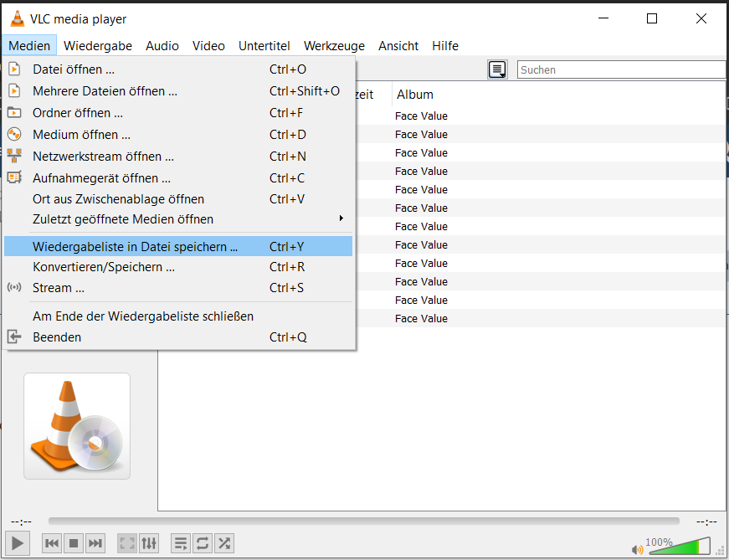Select Konvertieren/Speichern ... entry
729x560 pixels.
click(178, 267)
